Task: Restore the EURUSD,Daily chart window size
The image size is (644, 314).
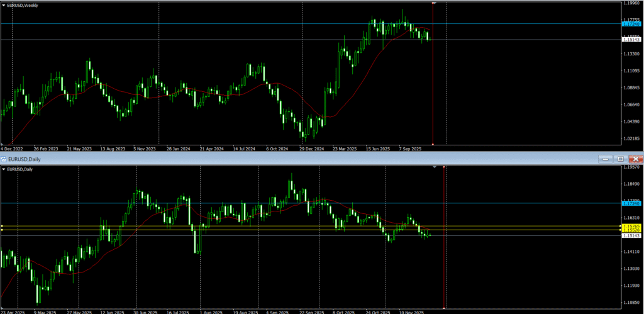Action: pos(620,159)
